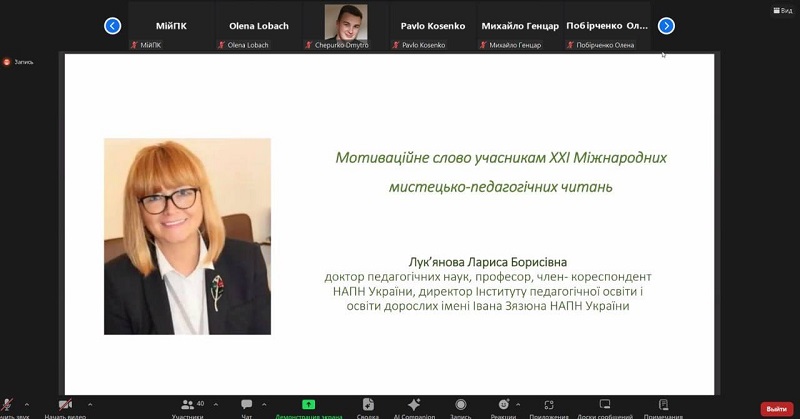The image size is (800, 419).
Task: Open Приложения apps icon
Action: pos(549,407)
